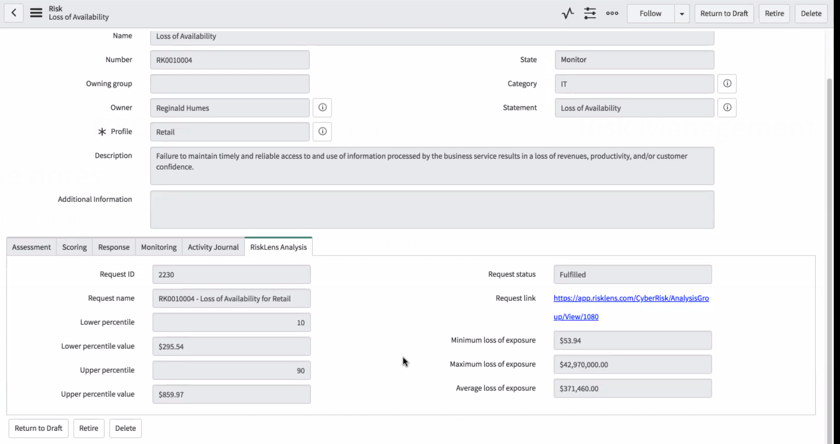This screenshot has width=840, height=444.
Task: Click the Category field IT
Action: [634, 84]
